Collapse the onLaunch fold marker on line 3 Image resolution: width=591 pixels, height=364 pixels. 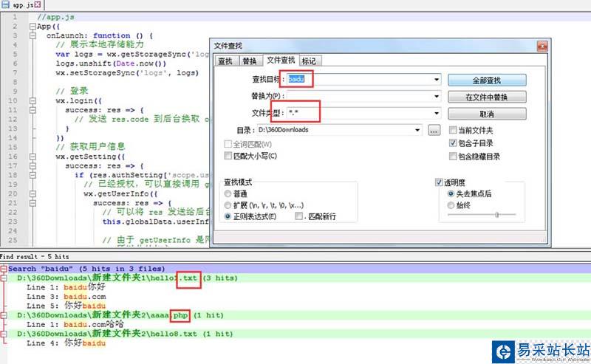pos(33,35)
